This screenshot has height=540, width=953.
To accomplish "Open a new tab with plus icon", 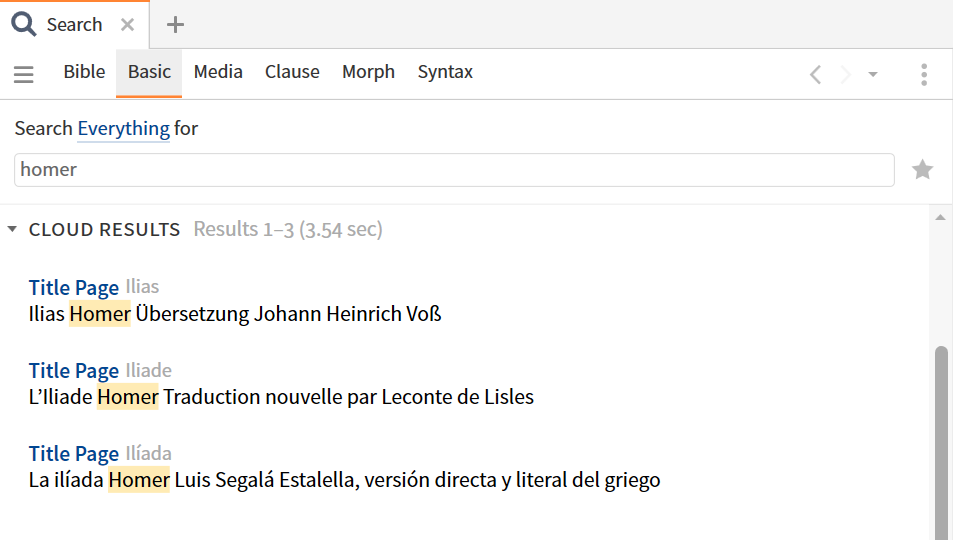I will point(175,25).
